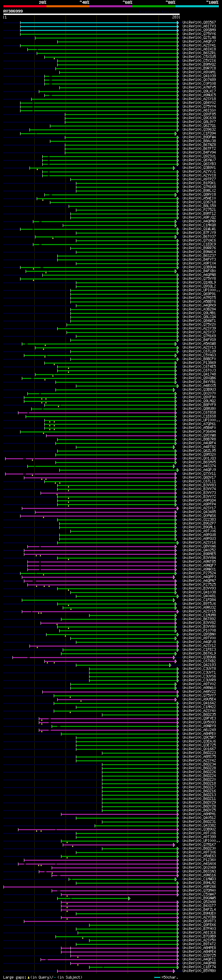Select hit label UniRef100_P13869
Image resolution: width=222 pixels, height=980 pixels.
click(x=199, y=363)
